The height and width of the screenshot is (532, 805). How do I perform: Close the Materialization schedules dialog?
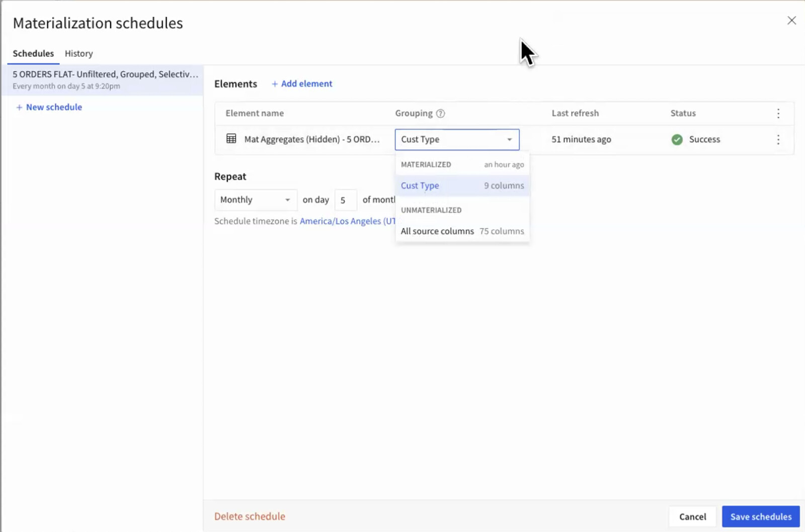(791, 20)
